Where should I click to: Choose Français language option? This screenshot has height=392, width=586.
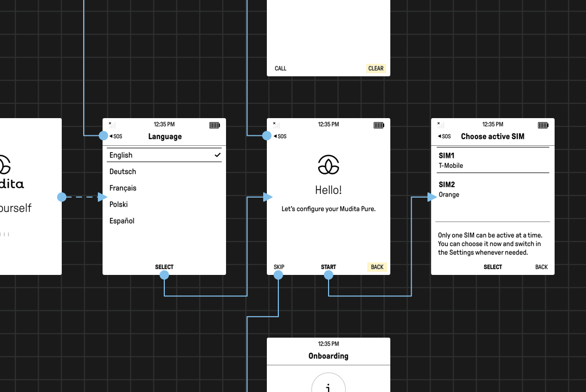pos(122,188)
